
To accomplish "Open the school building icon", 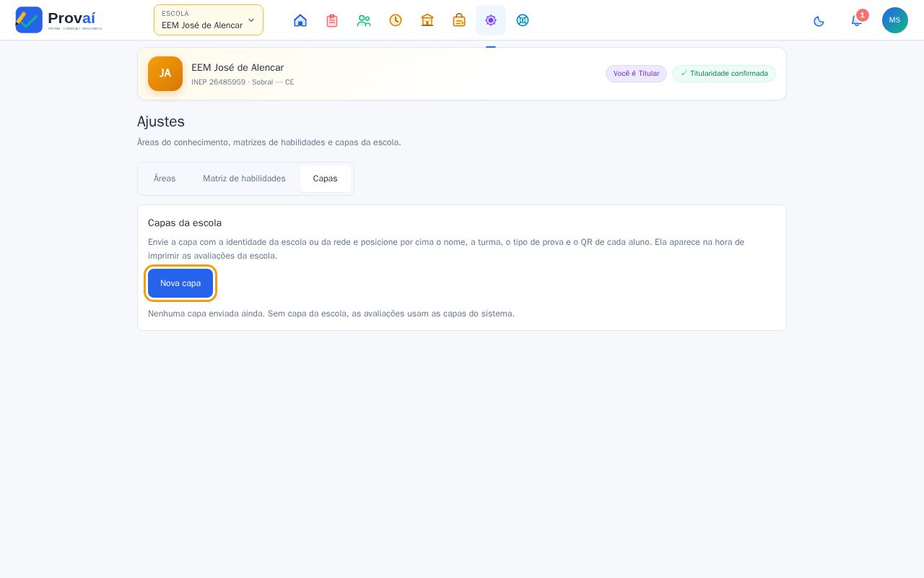I will 427,20.
